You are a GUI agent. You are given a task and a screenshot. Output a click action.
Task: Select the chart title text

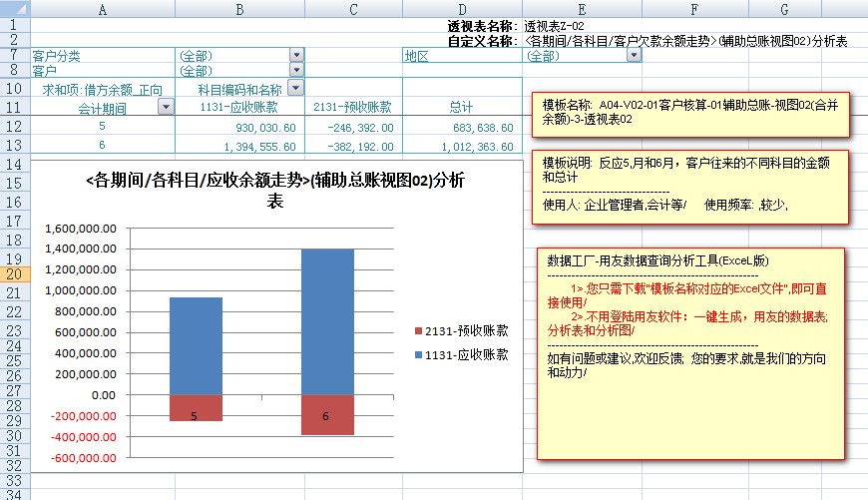(274, 191)
